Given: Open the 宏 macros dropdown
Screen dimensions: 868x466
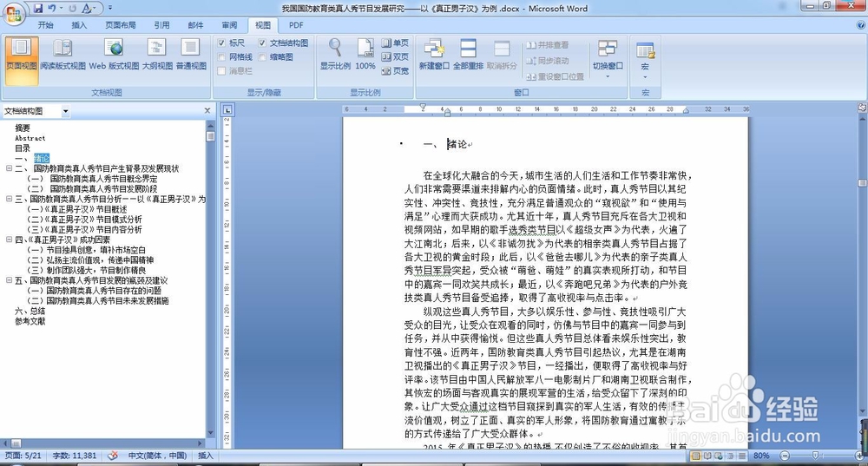Looking at the screenshot, I should tap(645, 59).
